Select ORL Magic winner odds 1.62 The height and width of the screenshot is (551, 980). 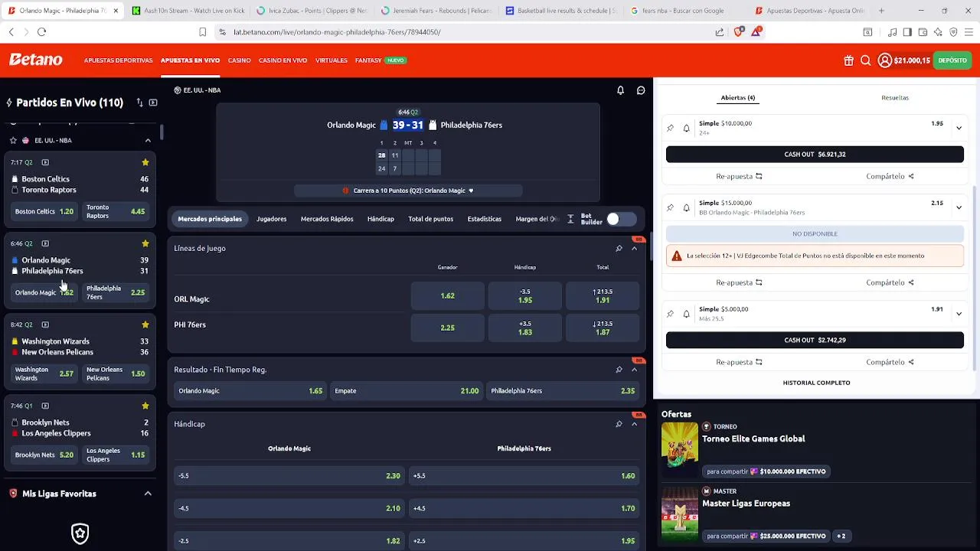pos(447,295)
